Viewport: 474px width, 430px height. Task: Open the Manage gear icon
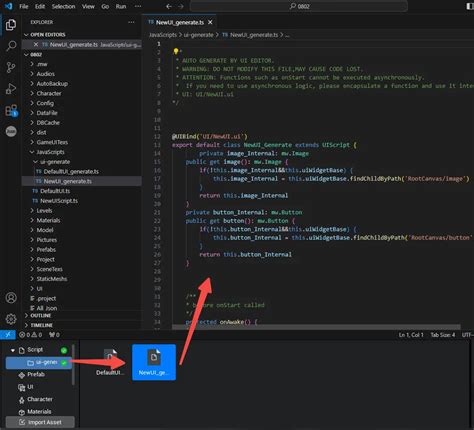pos(11,319)
